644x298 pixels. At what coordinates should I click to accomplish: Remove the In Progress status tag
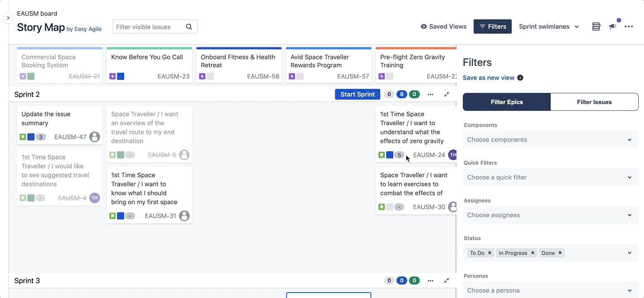click(x=533, y=253)
